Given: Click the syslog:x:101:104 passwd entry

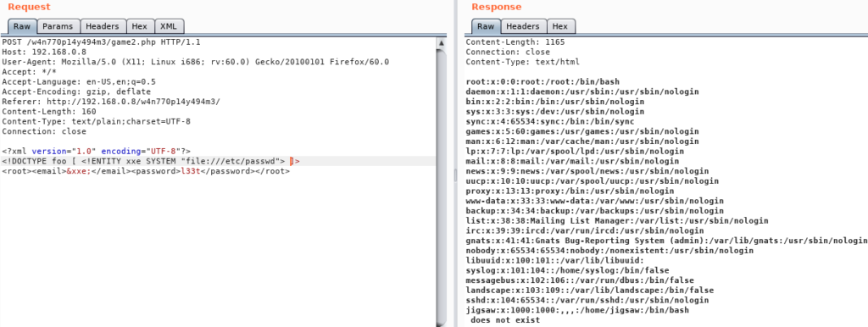Looking at the screenshot, I should (567, 270).
